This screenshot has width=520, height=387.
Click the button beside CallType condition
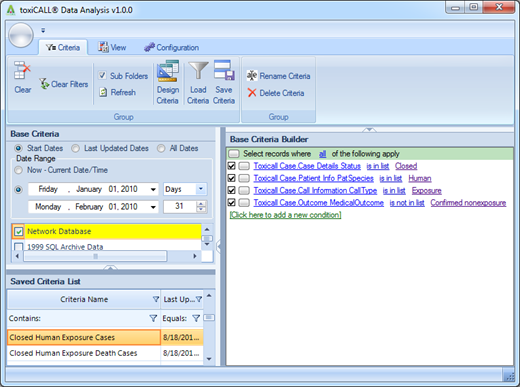tap(244, 190)
